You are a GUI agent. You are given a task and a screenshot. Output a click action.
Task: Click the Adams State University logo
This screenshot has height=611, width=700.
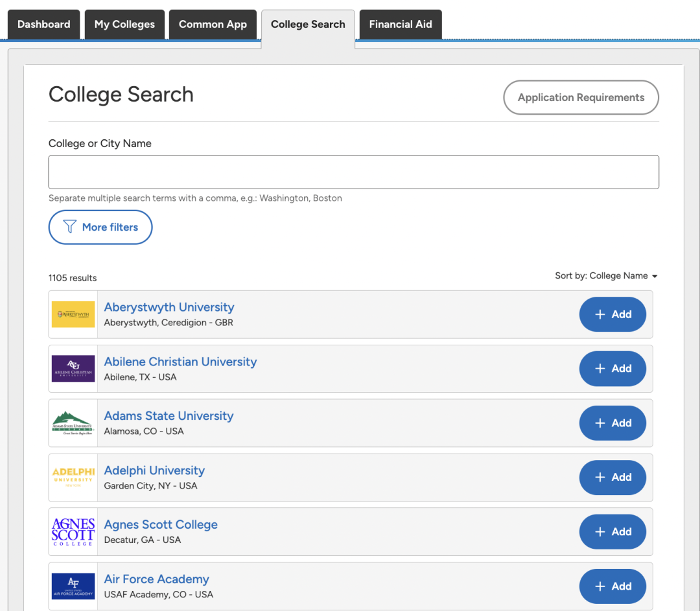(x=73, y=423)
